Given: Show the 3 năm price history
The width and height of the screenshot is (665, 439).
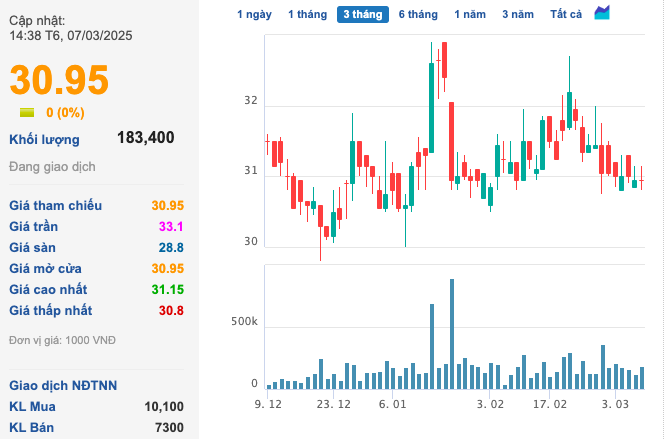Looking at the screenshot, I should [x=518, y=14].
